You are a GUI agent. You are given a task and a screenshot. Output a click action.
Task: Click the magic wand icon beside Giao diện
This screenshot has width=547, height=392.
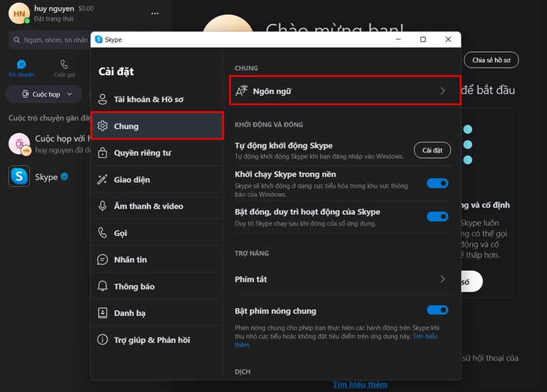(102, 179)
